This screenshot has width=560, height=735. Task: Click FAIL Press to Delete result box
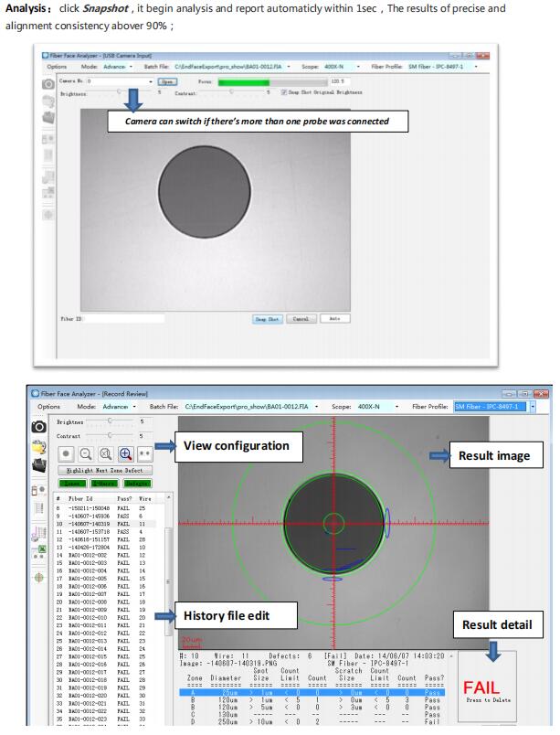pos(488,687)
